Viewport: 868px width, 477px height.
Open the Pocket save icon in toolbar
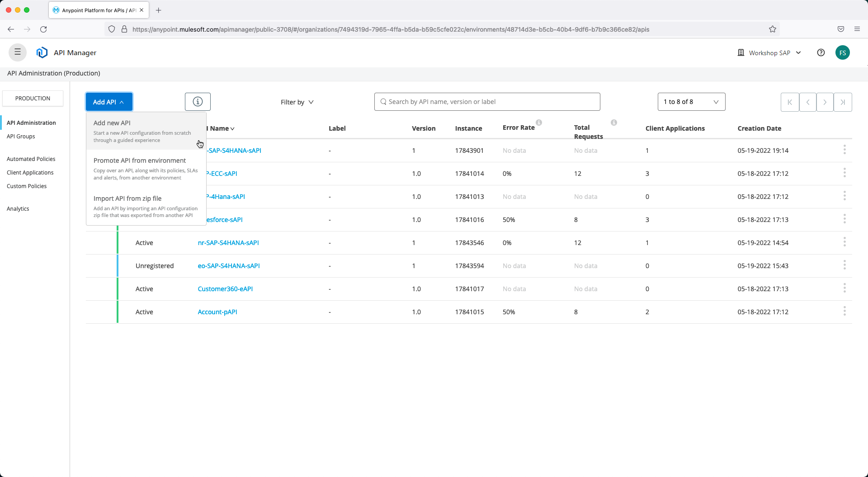click(841, 29)
